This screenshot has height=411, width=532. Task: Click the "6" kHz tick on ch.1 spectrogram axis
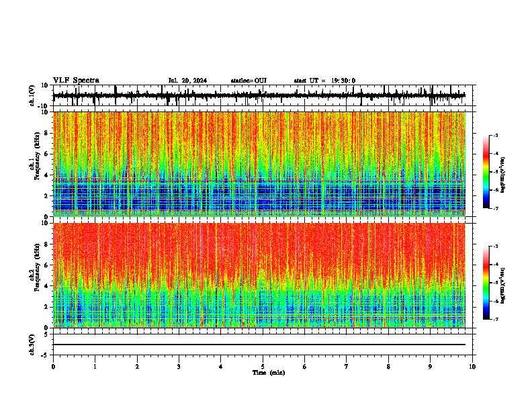tap(46, 154)
